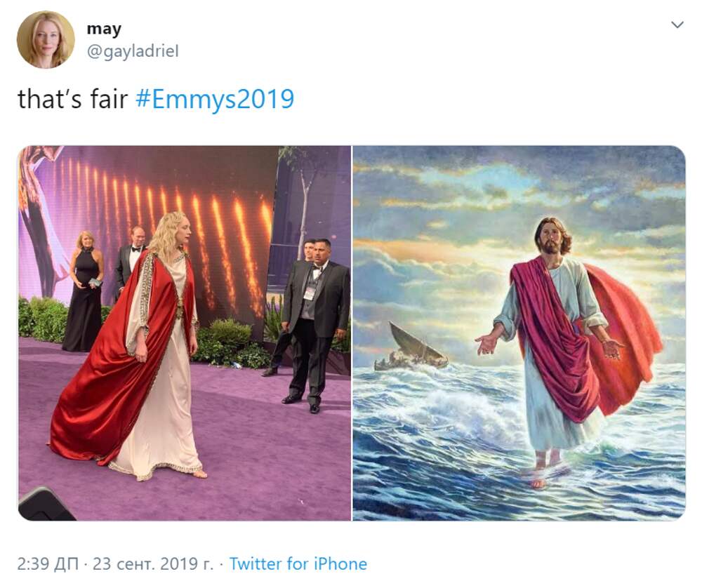Click the Twitter for iPhone source link

(x=298, y=563)
